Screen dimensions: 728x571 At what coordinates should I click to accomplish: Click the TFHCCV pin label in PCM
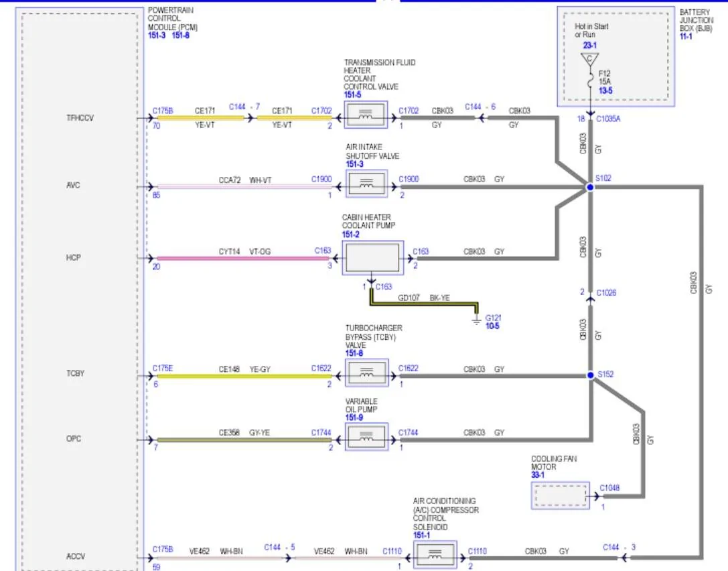pos(80,118)
